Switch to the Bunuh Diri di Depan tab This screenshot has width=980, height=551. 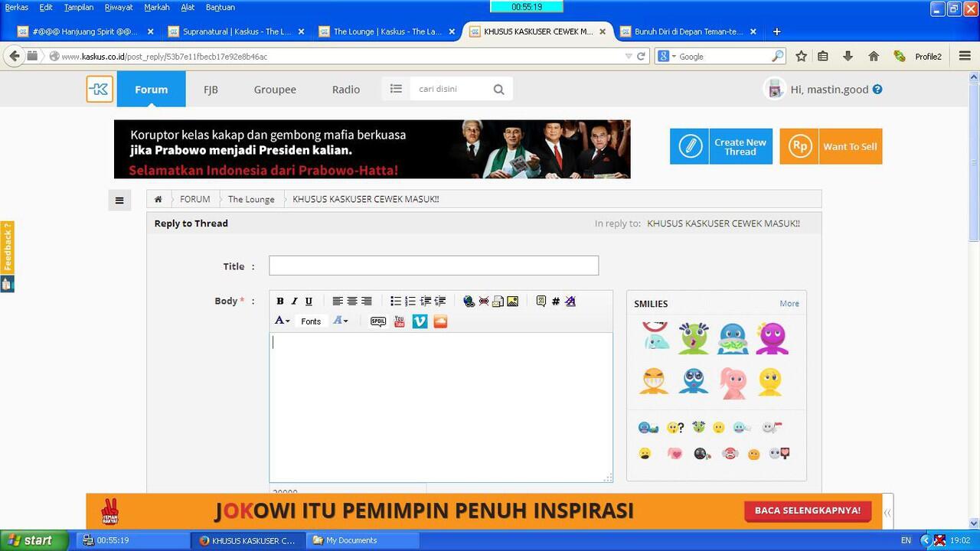(x=688, y=31)
